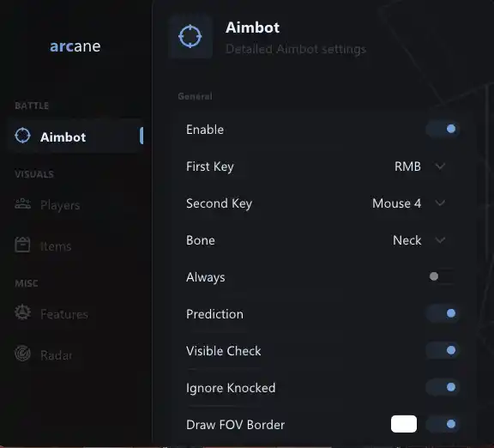
Task: Open the Bone Neck dropdown
Action: pyautogui.click(x=419, y=240)
